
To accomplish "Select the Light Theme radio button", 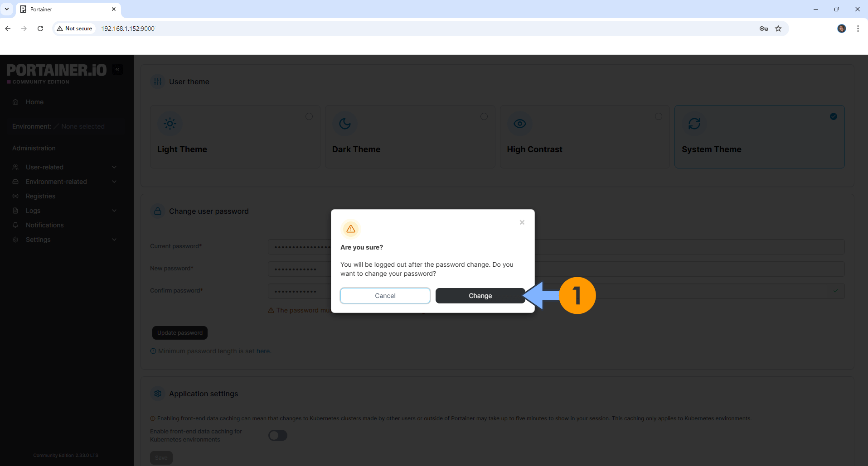I will click(x=309, y=116).
